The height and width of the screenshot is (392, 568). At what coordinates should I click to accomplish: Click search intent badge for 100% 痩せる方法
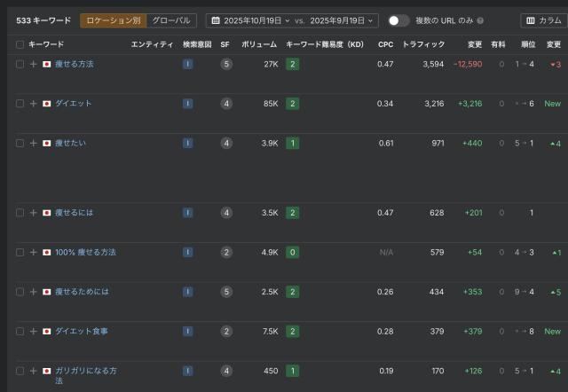[x=187, y=252]
